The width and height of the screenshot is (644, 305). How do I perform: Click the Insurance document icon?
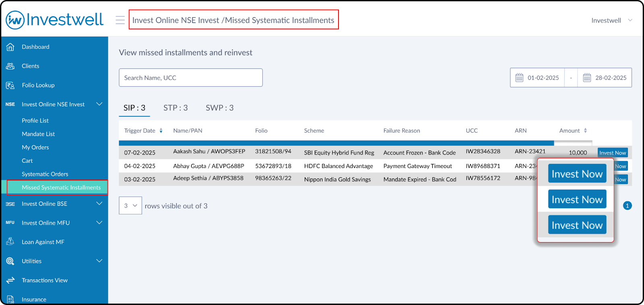point(10,299)
